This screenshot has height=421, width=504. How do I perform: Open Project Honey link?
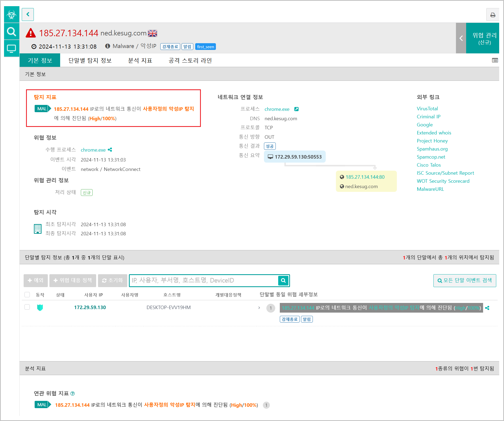432,141
